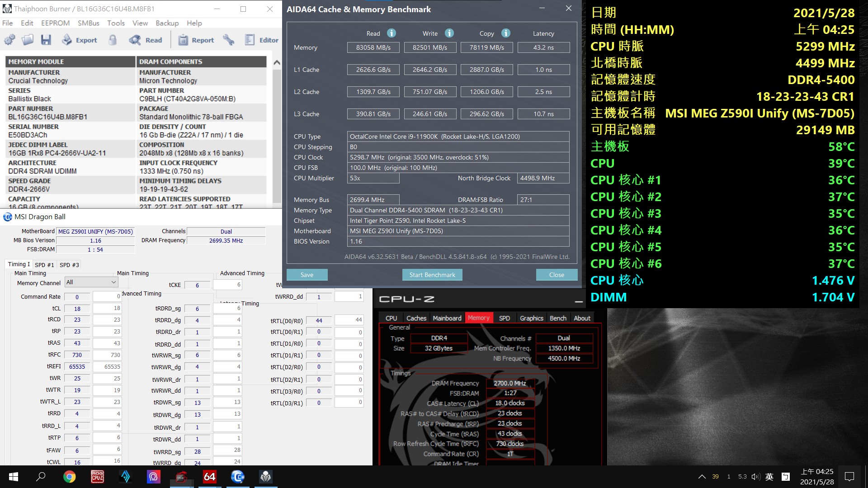Image resolution: width=868 pixels, height=488 pixels.
Task: Expand hidden system tray icons chevron
Action: click(702, 477)
